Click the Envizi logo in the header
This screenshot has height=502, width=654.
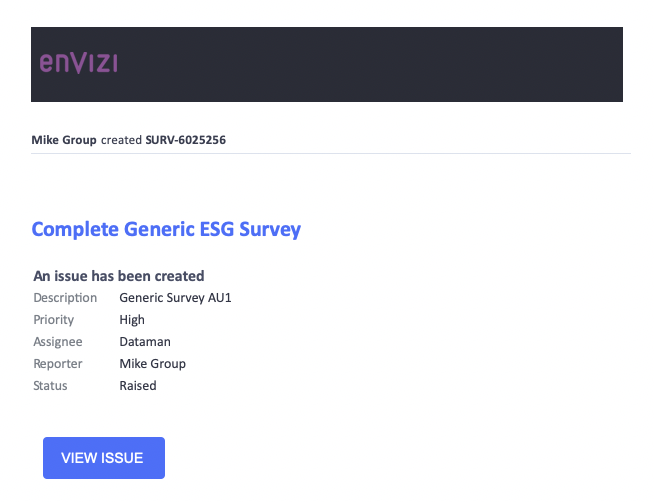(78, 63)
